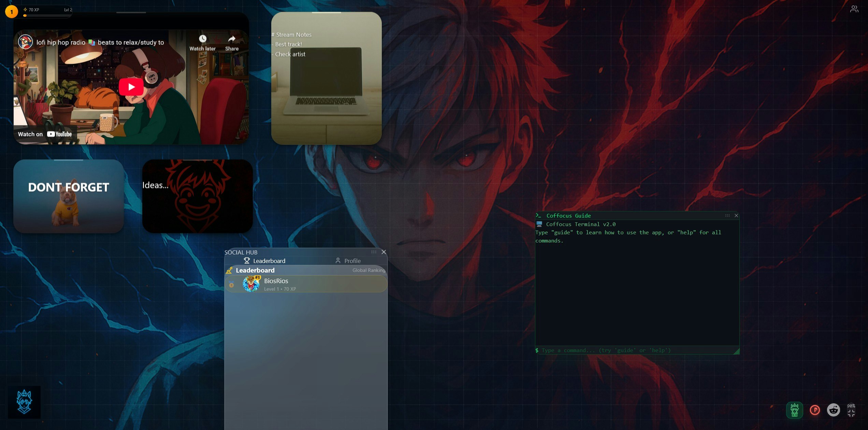
Task: Close the Coffocus Guide terminal window
Action: point(736,216)
